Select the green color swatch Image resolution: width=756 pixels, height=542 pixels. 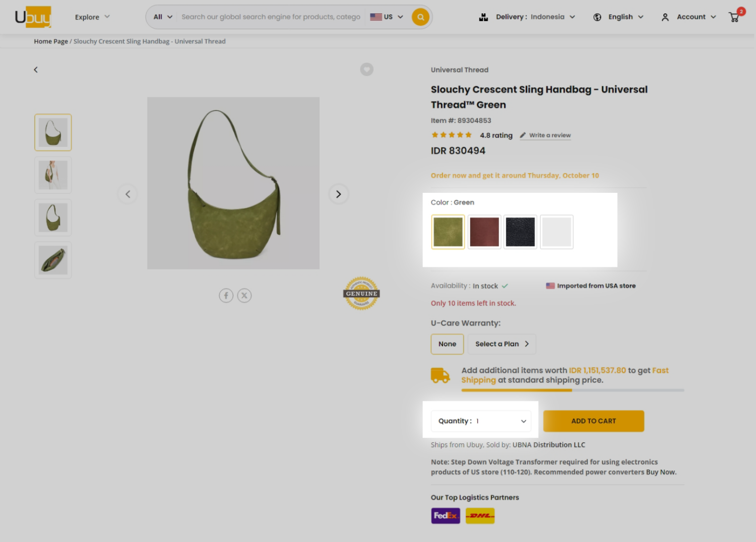pyautogui.click(x=447, y=231)
